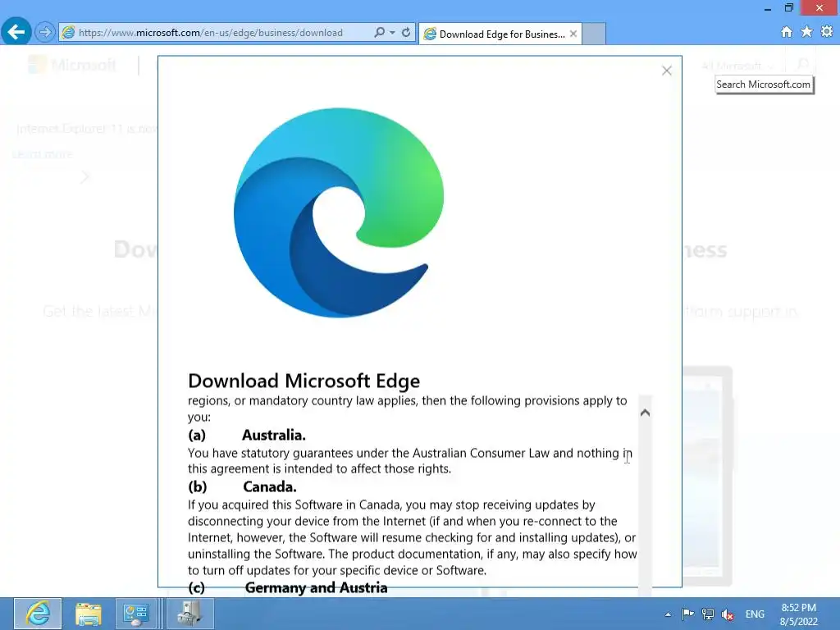
Task: Open Favorites star icon
Action: tap(807, 32)
